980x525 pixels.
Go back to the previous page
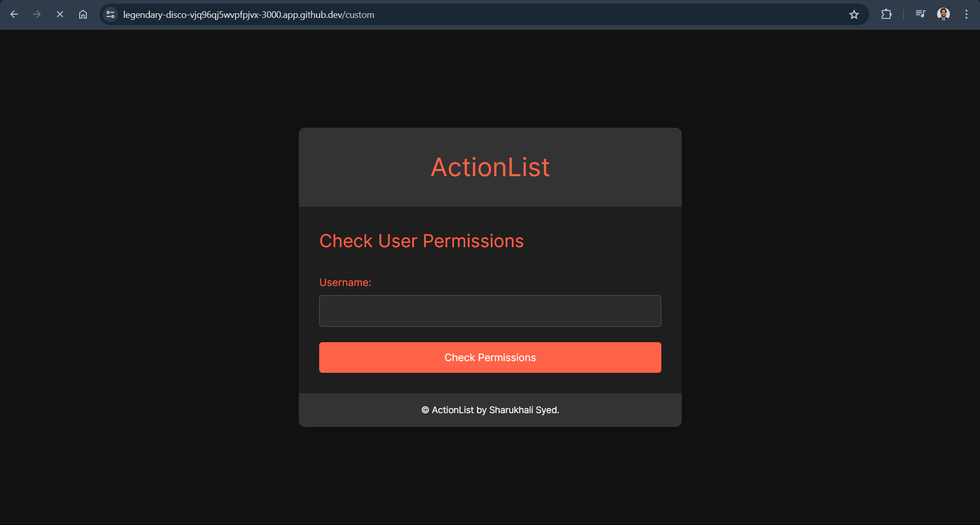(14, 14)
